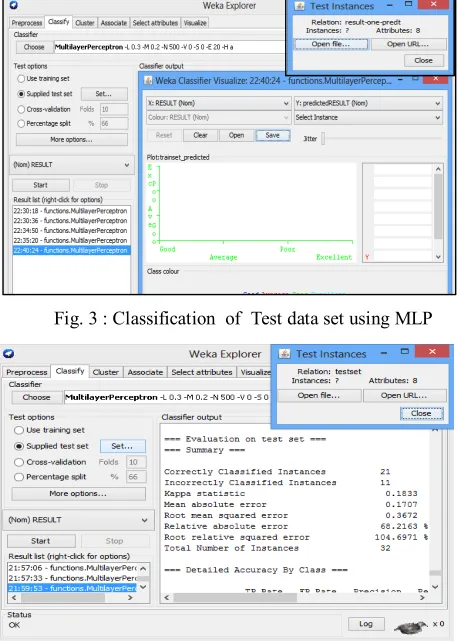The height and width of the screenshot is (642, 458).
Task: Click the Close button in the testset Test Instances window
Action: 421,414
